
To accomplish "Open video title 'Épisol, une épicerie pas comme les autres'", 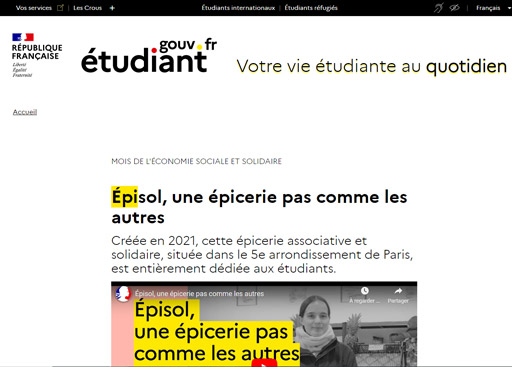I will click(199, 294).
